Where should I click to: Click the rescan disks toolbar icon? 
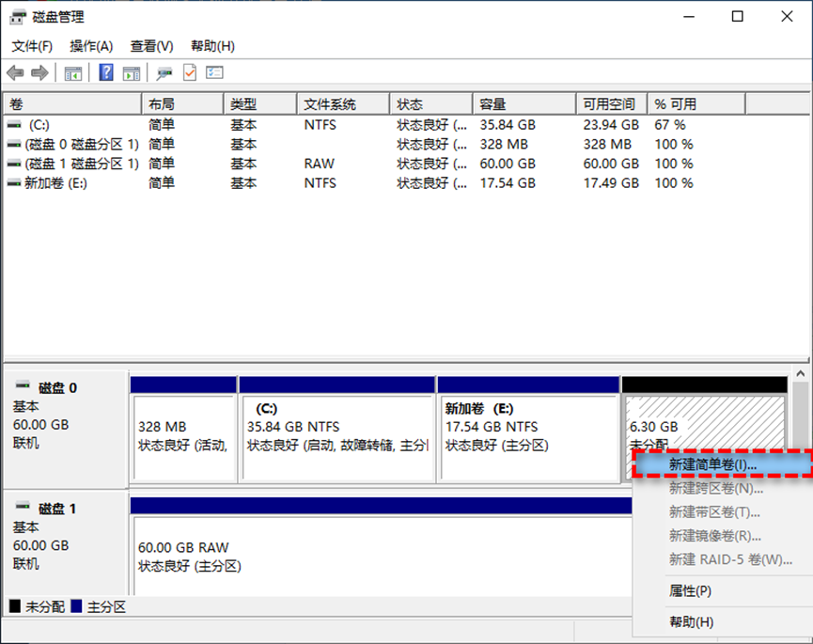coord(164,73)
